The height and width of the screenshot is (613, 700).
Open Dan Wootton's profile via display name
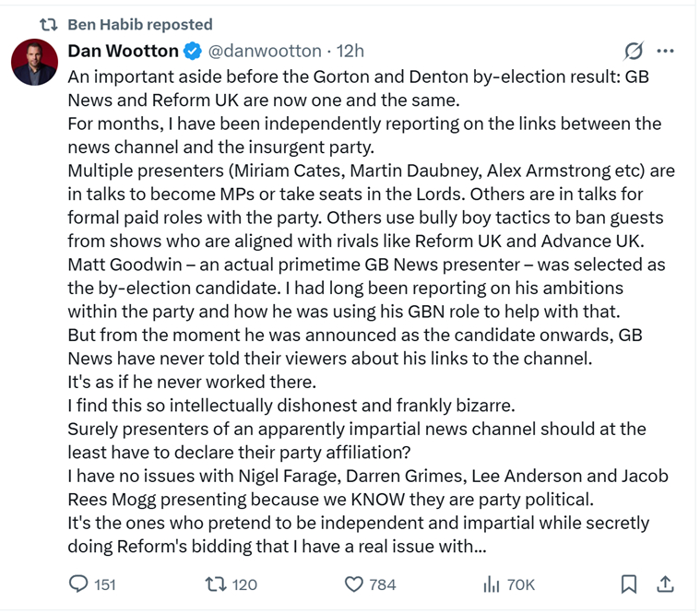pyautogui.click(x=124, y=51)
